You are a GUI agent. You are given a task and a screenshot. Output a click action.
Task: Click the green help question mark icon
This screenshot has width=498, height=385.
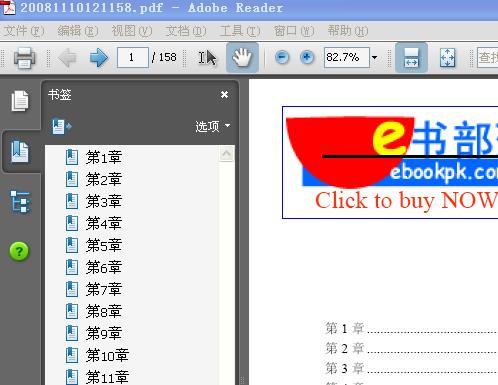pyautogui.click(x=19, y=251)
